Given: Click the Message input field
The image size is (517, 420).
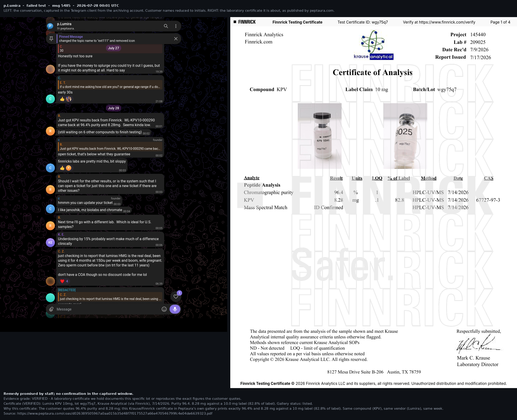Looking at the screenshot, I should pyautogui.click(x=108, y=309).
